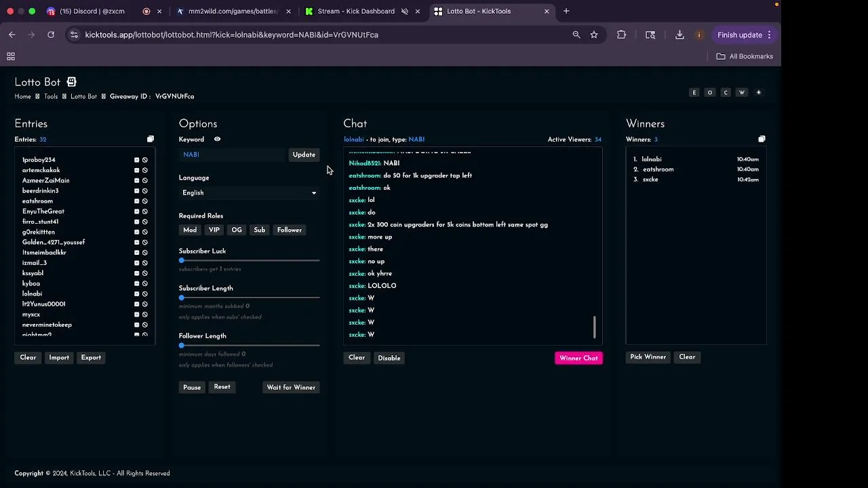Remove 1proboy234 with the minus icon
Viewport: 868px width, 488px height.
pos(136,160)
